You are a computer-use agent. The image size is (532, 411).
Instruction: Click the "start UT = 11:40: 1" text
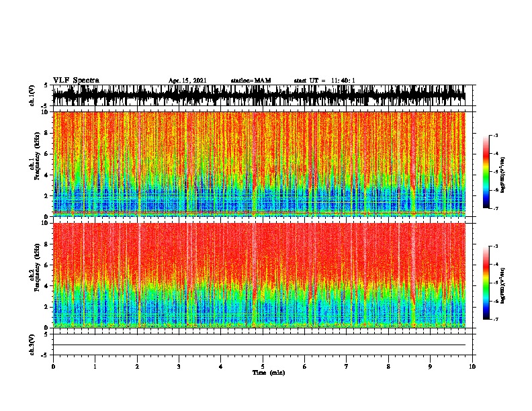pos(324,81)
